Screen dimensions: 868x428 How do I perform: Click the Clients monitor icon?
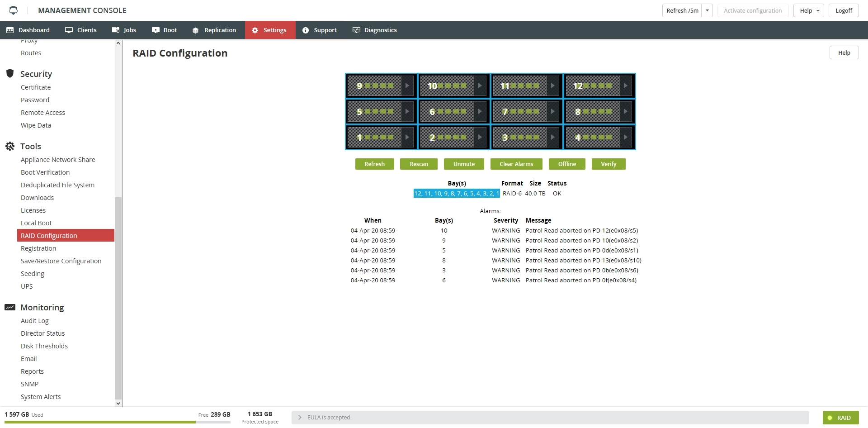pos(69,30)
